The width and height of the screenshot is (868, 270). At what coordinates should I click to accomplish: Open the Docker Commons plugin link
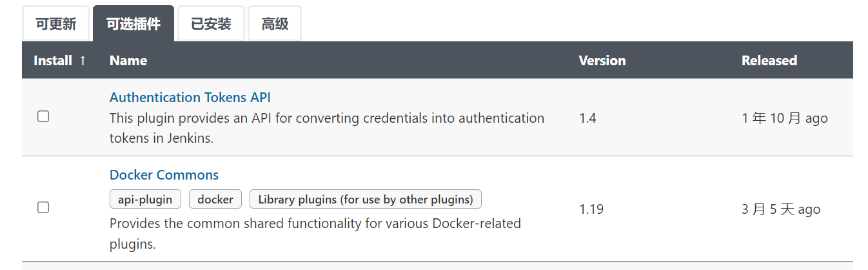[x=164, y=175]
